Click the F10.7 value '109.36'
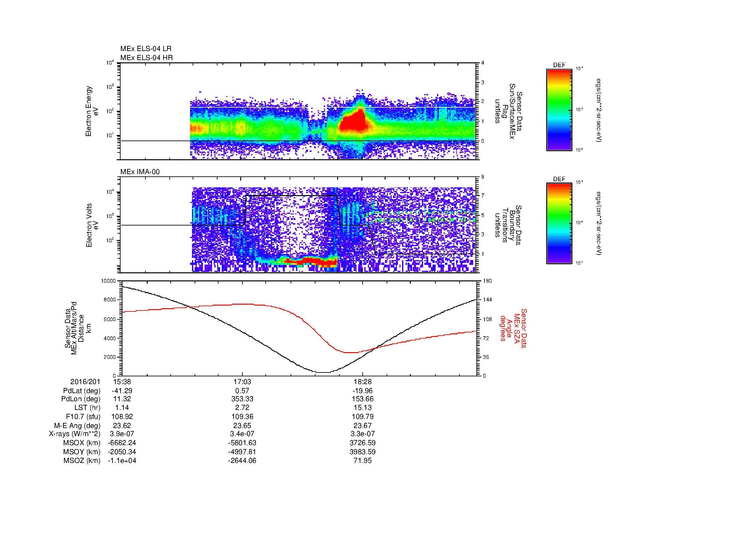Screen dimensions: 756x534 click(x=242, y=417)
